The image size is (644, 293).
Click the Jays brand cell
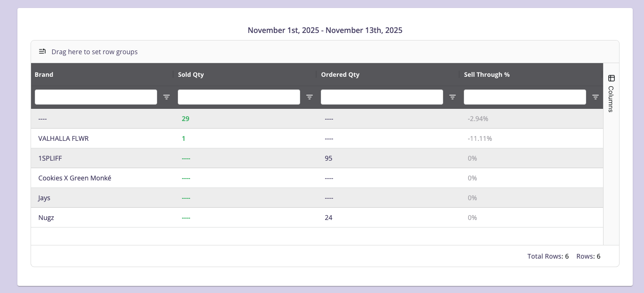coord(45,198)
